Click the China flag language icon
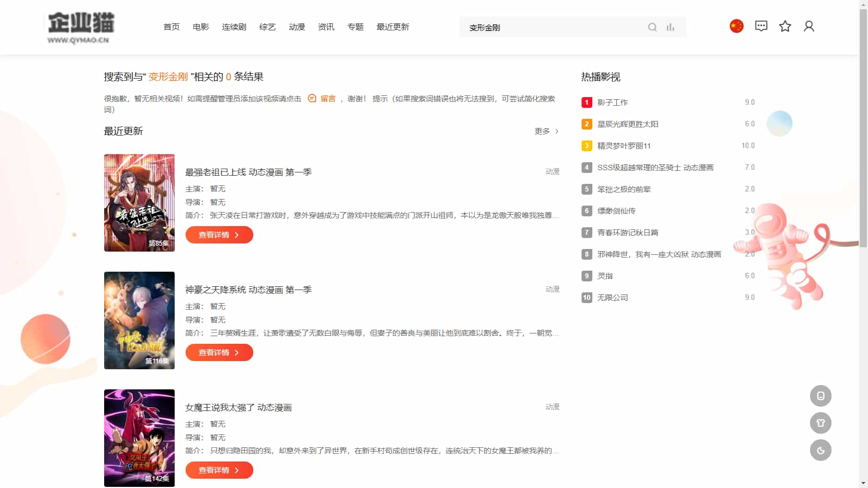 tap(736, 26)
